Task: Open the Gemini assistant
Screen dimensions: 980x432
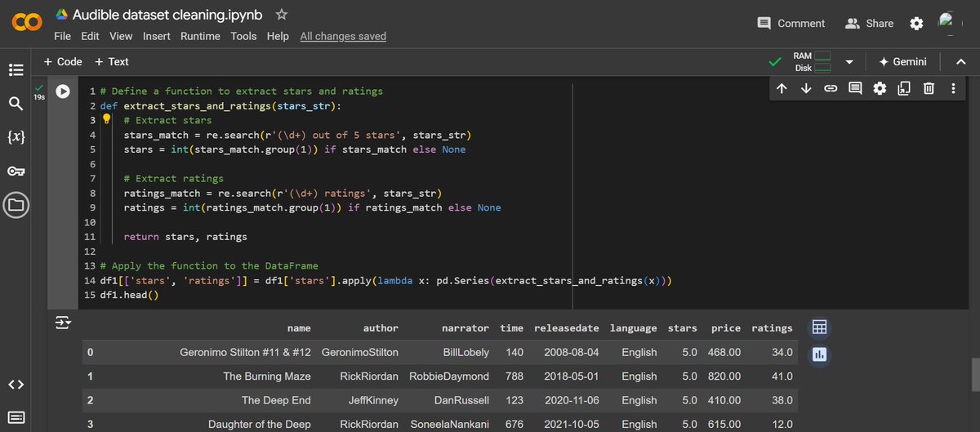Action: (903, 62)
